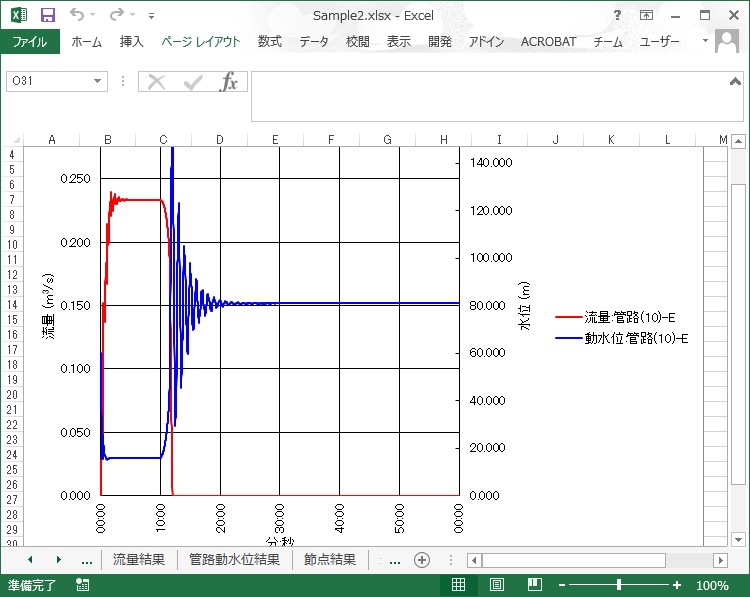Click the Insert Function fx icon
The image size is (750, 597).
point(229,82)
